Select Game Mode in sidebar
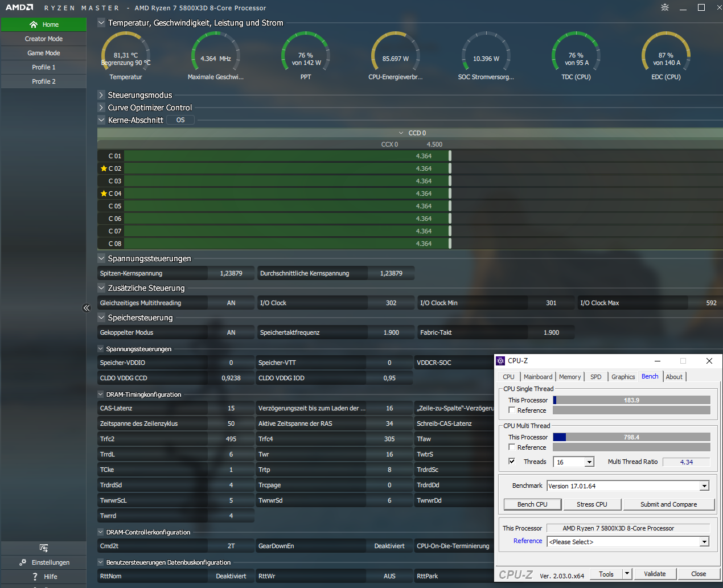This screenshot has height=588, width=723. pyautogui.click(x=44, y=53)
